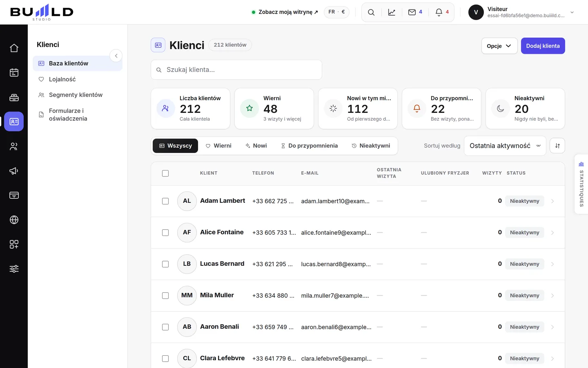Open the Ostatnia aktywność sort dropdown
The width and height of the screenshot is (588, 368).
(505, 146)
